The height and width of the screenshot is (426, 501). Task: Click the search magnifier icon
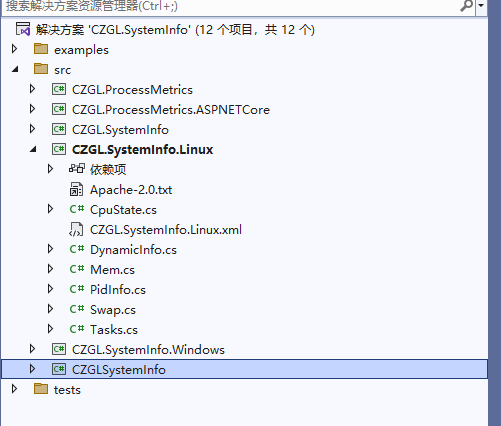coord(466,6)
